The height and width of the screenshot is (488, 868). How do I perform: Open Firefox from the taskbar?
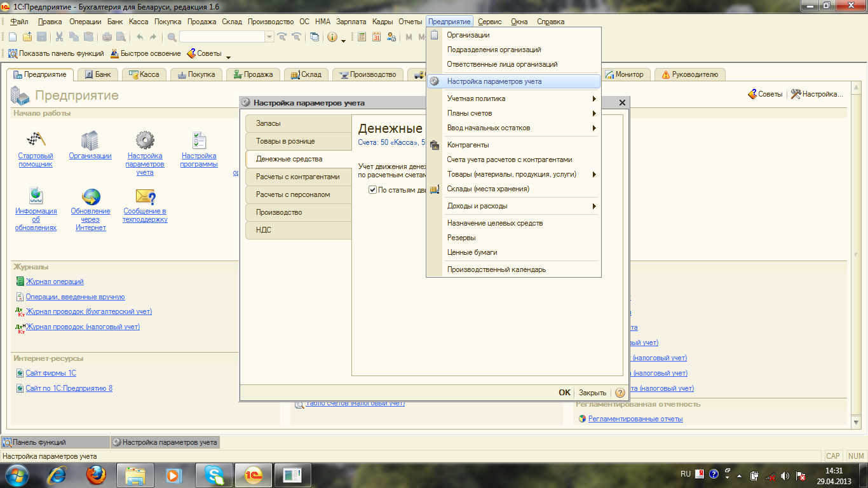[97, 475]
